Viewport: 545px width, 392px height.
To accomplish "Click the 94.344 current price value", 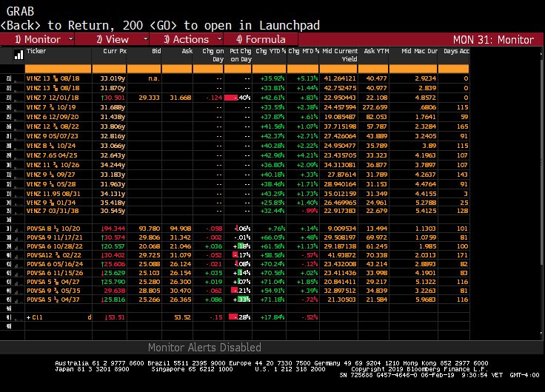I will coord(113,229).
